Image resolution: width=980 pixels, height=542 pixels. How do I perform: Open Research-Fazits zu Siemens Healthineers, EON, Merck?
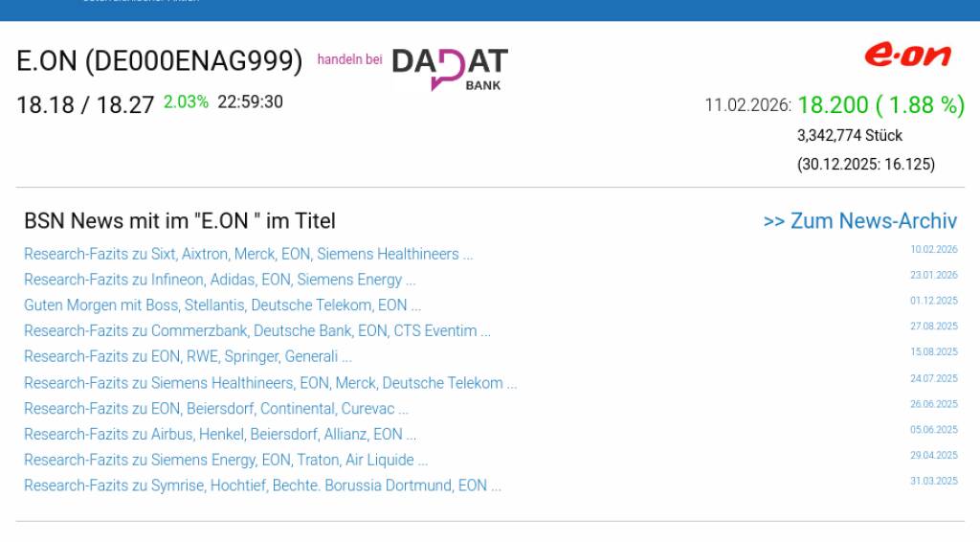(270, 383)
